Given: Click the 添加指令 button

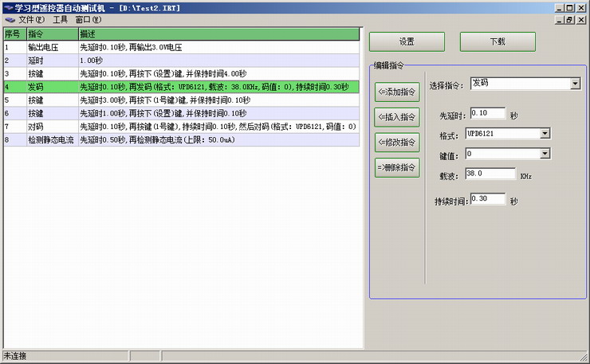Looking at the screenshot, I should [397, 92].
